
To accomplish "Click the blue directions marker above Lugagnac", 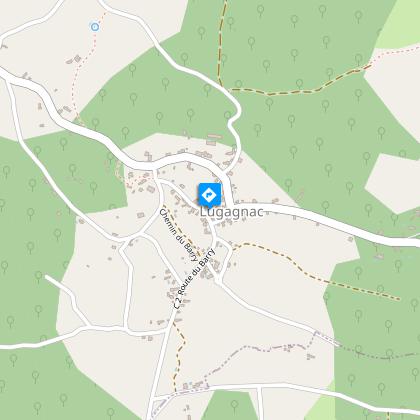I will (x=210, y=195).
